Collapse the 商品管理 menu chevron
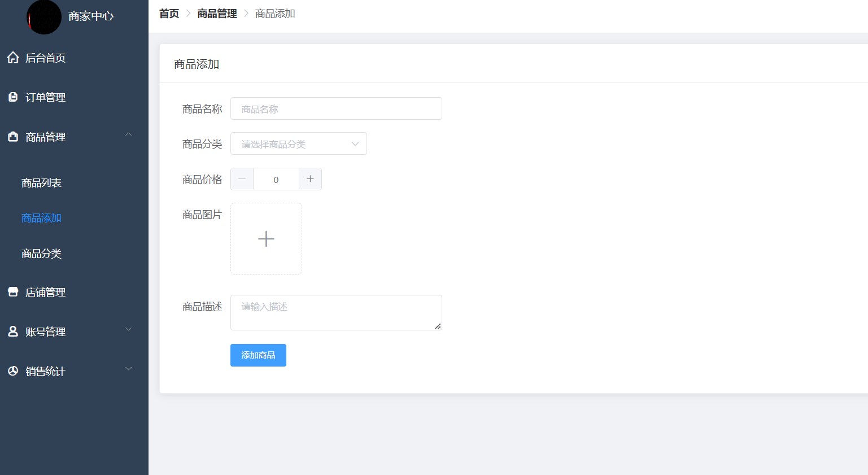This screenshot has width=868, height=475. [129, 134]
